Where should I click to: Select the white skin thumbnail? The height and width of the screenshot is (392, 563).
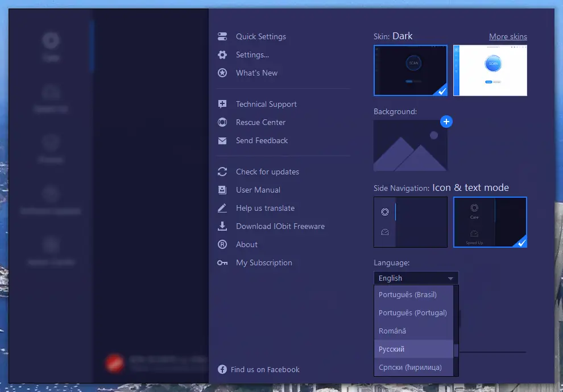pyautogui.click(x=490, y=70)
